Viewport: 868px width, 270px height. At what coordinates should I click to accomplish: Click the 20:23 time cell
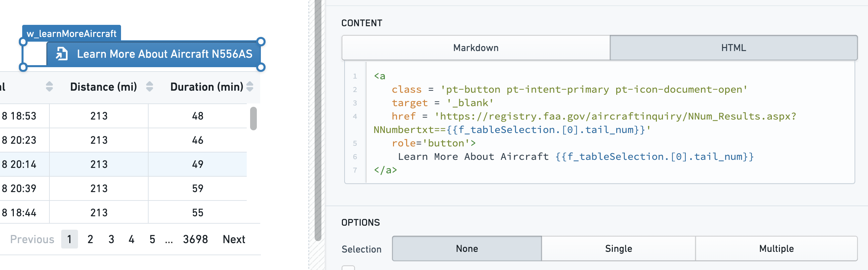click(x=24, y=140)
